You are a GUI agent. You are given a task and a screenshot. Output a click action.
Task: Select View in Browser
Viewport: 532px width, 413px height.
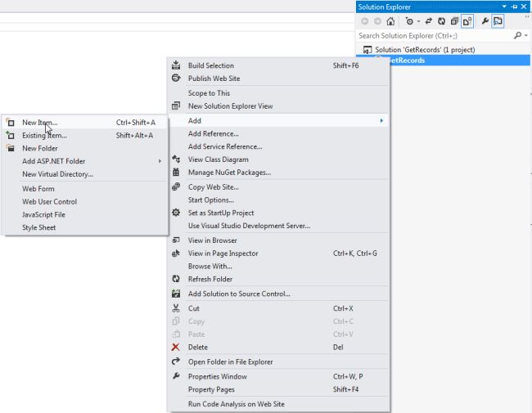pyautogui.click(x=278, y=240)
